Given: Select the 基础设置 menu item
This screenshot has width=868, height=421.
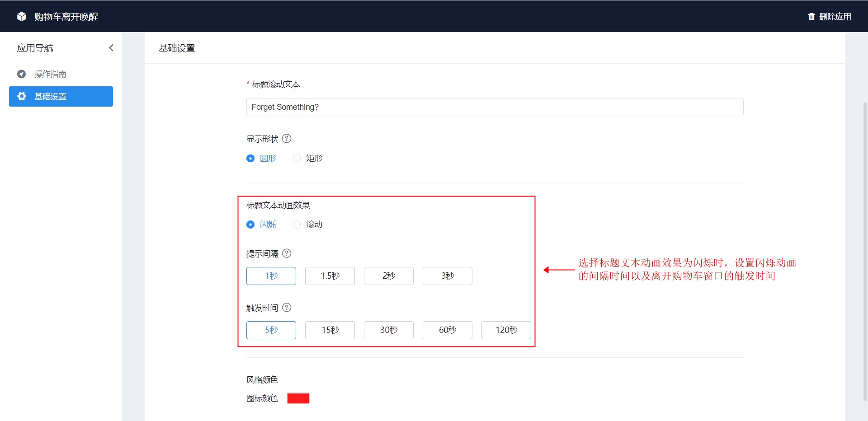Looking at the screenshot, I should [61, 96].
